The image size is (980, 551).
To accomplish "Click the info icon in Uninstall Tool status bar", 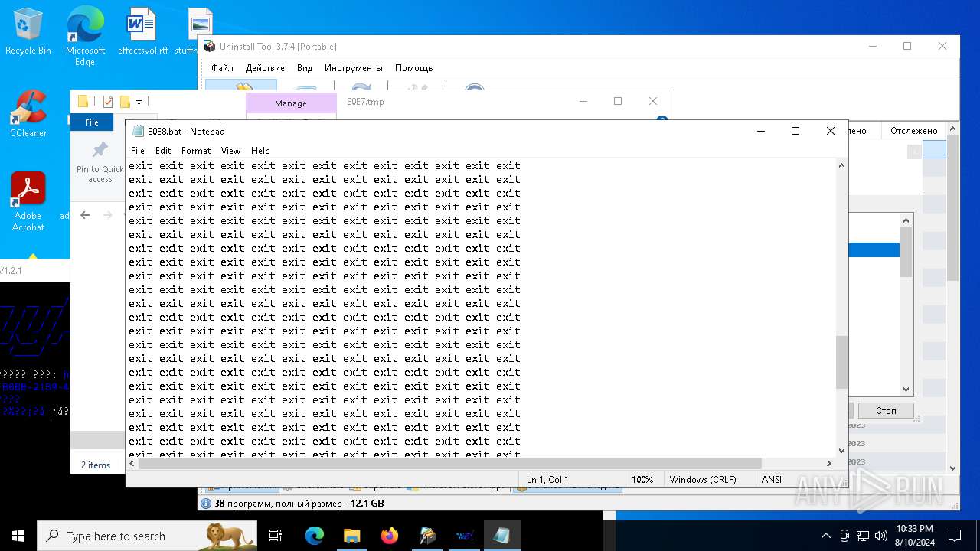I will pos(205,504).
